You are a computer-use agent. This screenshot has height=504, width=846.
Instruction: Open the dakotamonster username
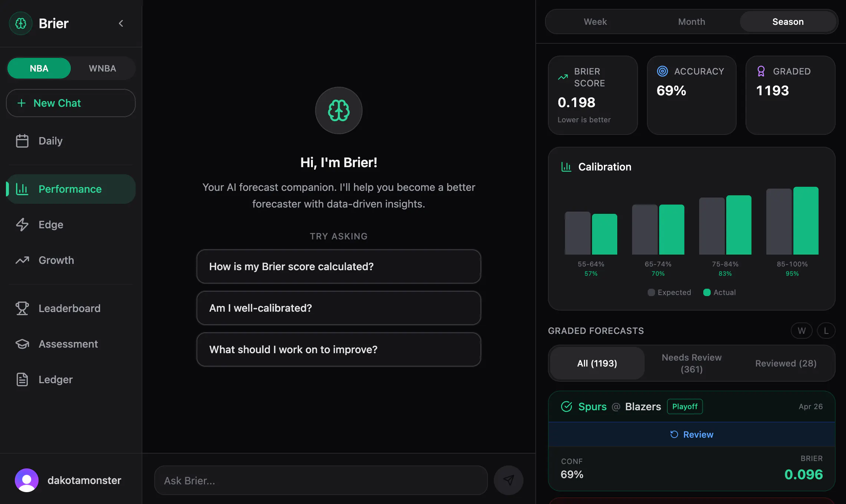coord(84,480)
